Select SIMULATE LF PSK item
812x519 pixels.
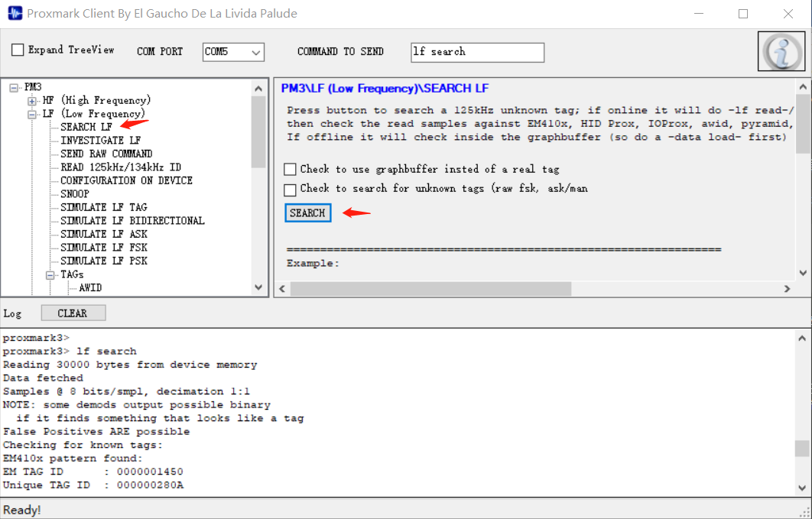[103, 261]
